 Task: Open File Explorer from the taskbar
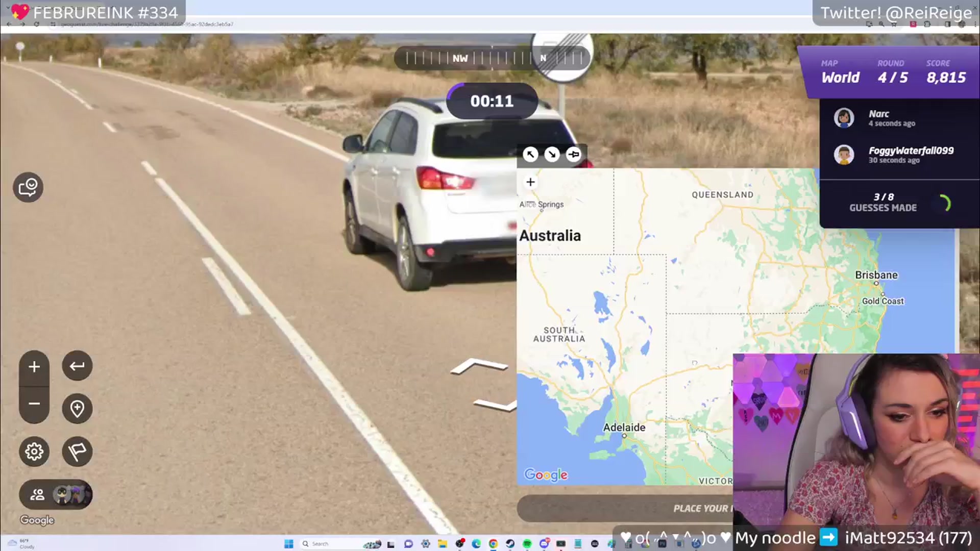(443, 544)
